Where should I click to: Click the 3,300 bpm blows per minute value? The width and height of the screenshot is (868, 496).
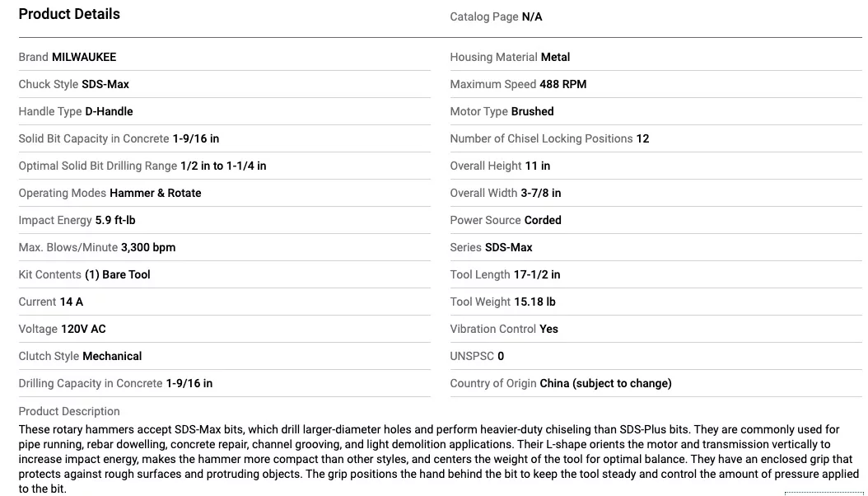coord(148,247)
